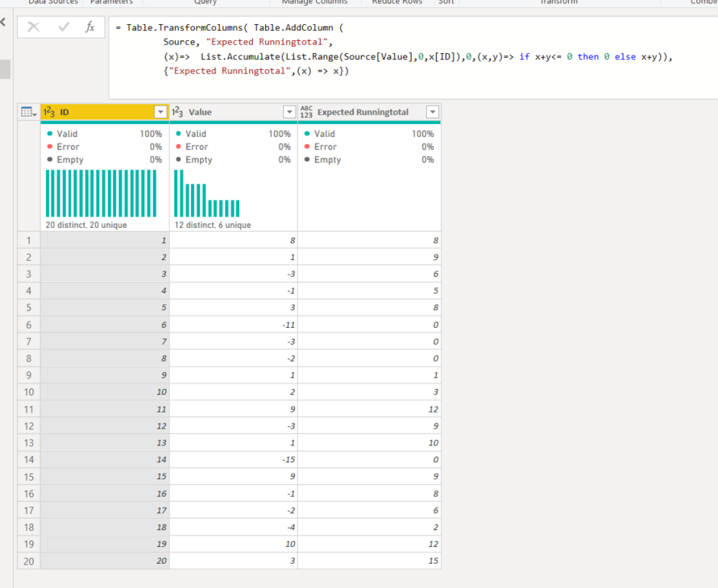Click inside the formula bar text
718x588 pixels.
pyautogui.click(x=412, y=57)
